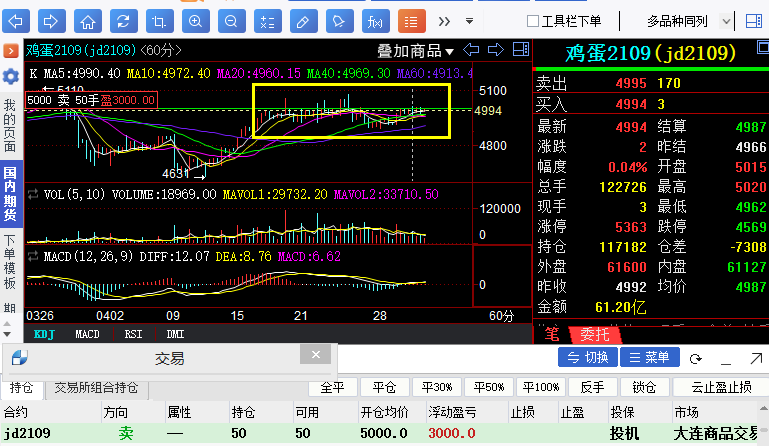Click the back arrow toolbar icon
Screen dimensions: 769x446
click(x=16, y=21)
